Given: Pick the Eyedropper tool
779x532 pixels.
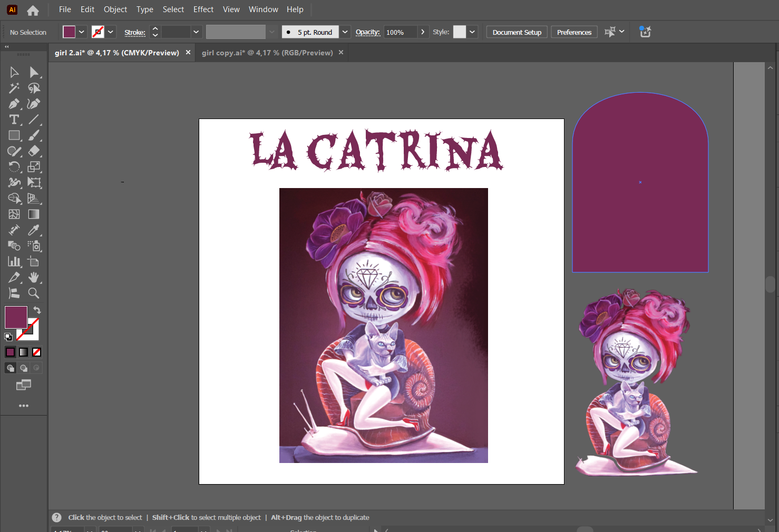Looking at the screenshot, I should [34, 230].
